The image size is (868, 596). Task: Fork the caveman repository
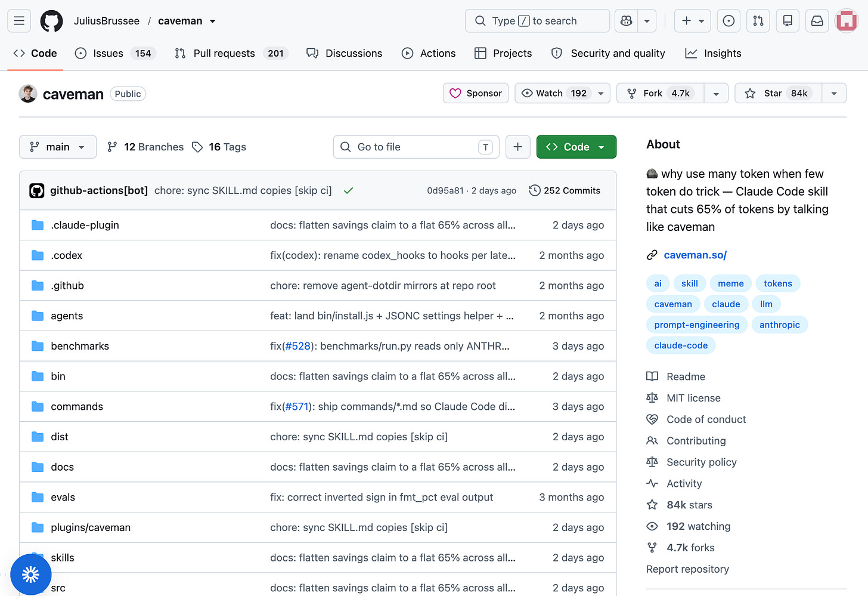pyautogui.click(x=661, y=93)
